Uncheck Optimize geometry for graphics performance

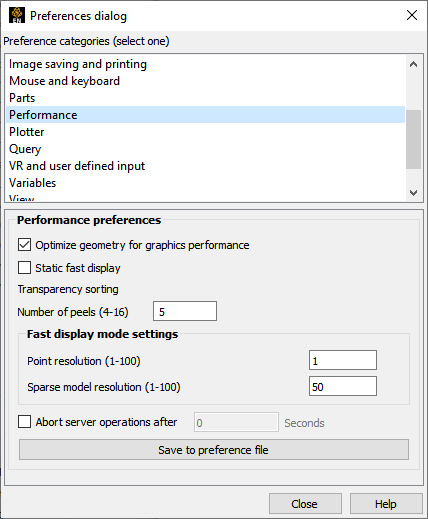(24, 245)
